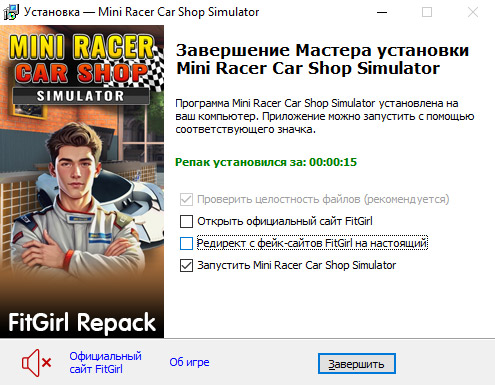Viewport: 495px width, 385px height.
Task: Open the Официальный сайт FitGirl link
Action: point(105,363)
